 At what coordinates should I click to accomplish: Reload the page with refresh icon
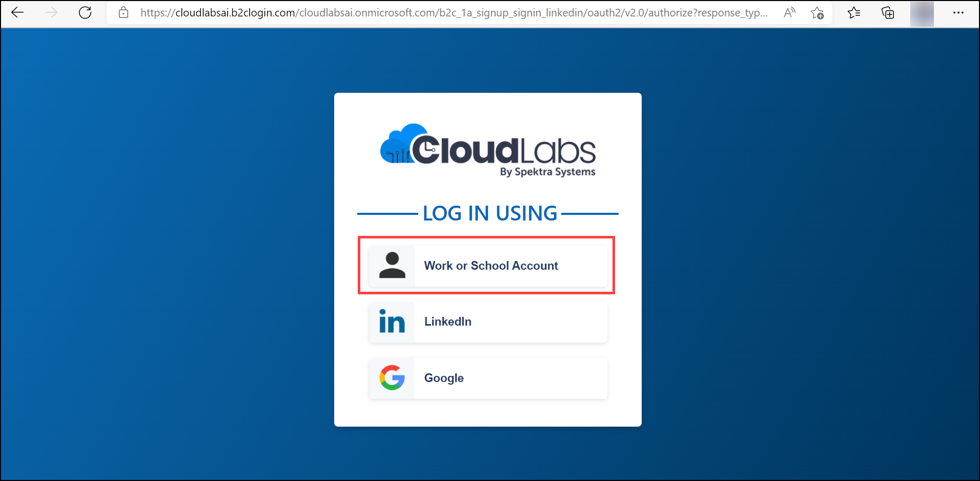85,13
